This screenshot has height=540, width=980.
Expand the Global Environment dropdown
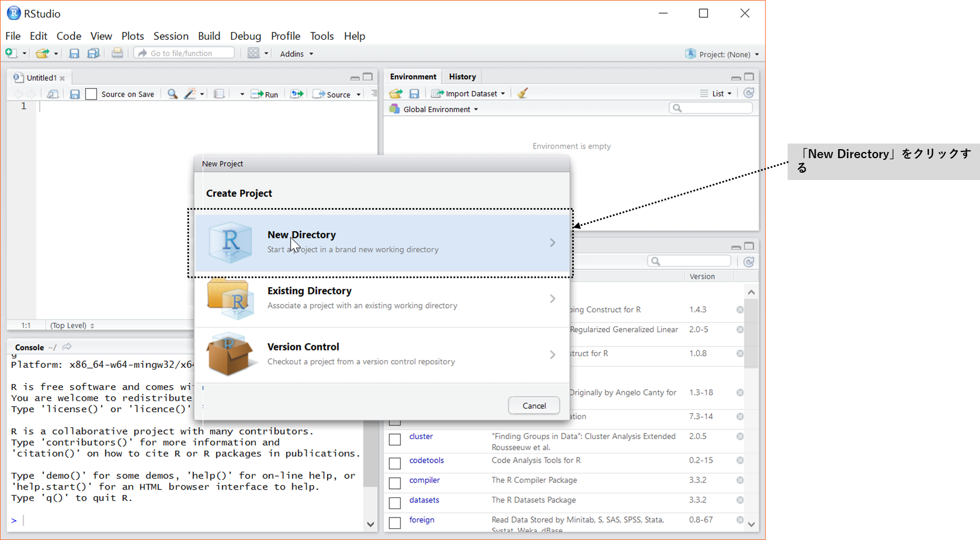point(440,109)
